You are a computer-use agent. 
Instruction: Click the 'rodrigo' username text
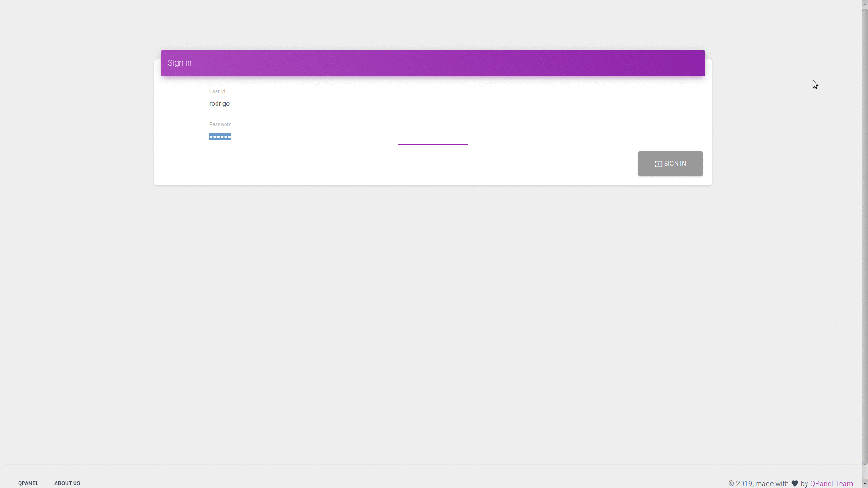point(219,103)
